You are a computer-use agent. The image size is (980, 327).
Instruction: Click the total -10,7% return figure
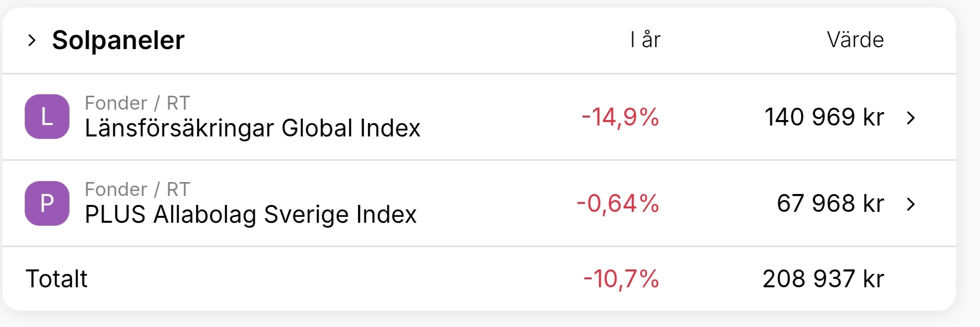621,279
